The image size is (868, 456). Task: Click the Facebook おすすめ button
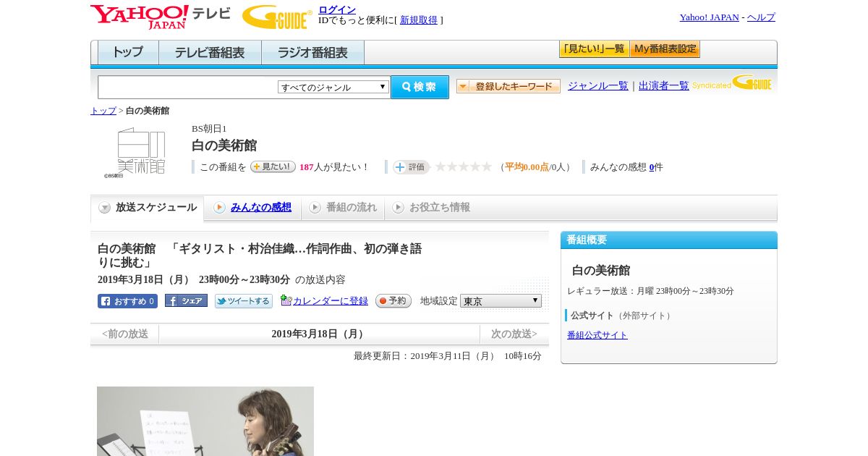point(127,301)
